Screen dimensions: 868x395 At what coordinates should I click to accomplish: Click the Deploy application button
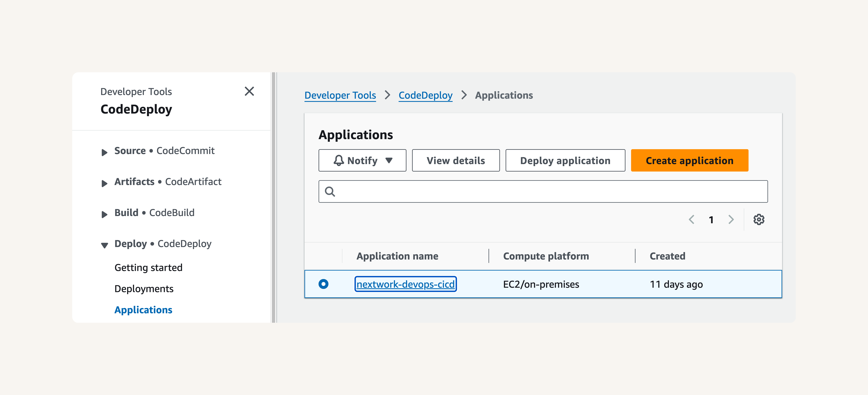click(x=565, y=160)
